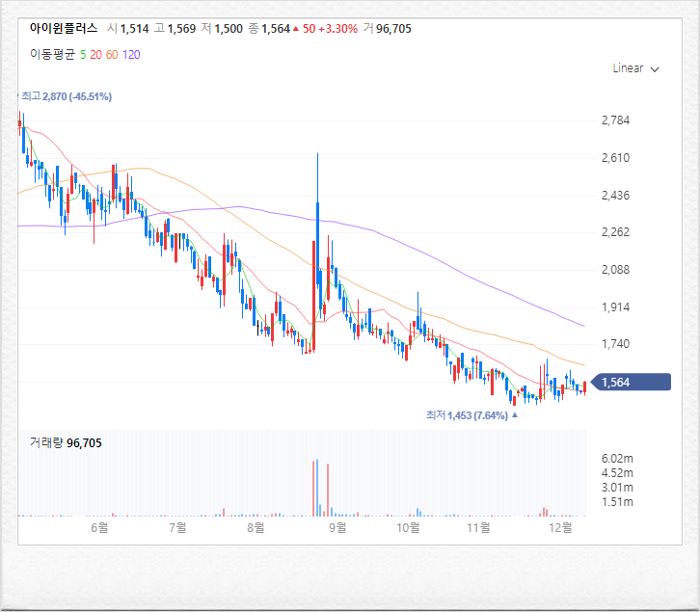Toggle the 120-day moving average line
Viewport: 700px width, 612px height.
coord(131,55)
